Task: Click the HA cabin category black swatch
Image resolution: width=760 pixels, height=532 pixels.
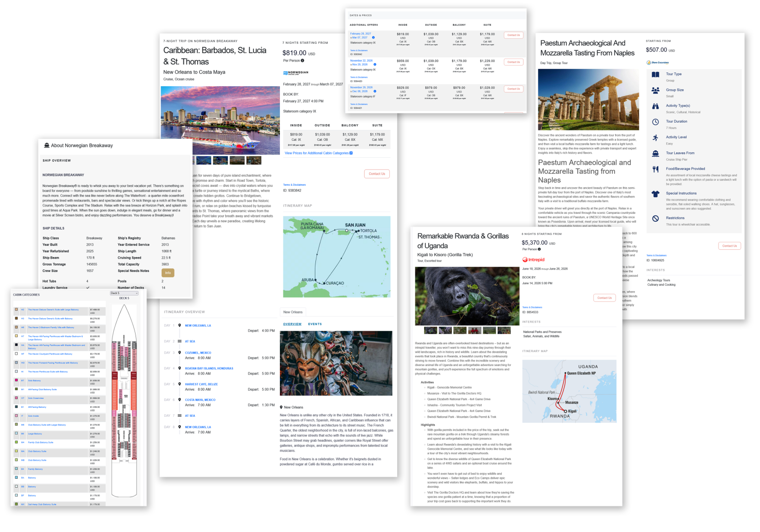Action: coord(16,345)
